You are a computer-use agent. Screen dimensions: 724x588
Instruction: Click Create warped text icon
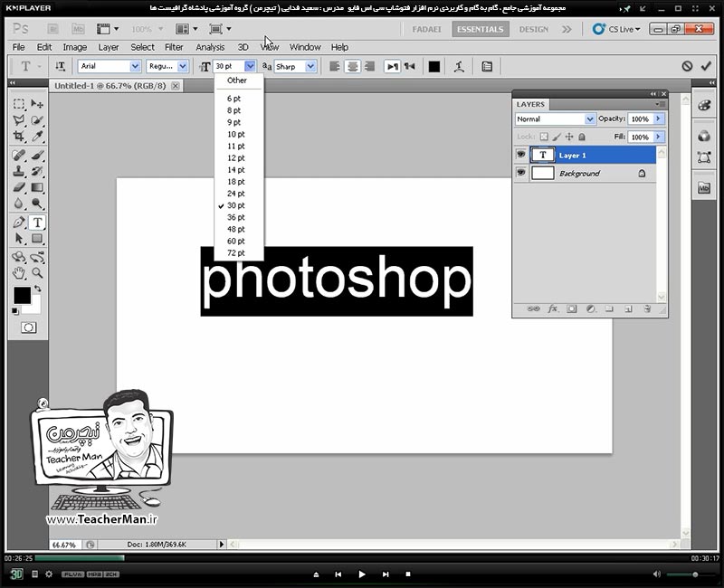[x=459, y=66]
